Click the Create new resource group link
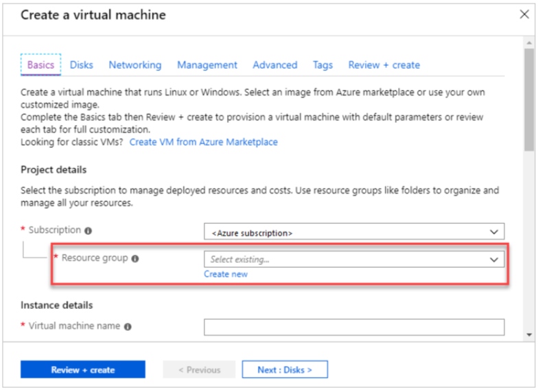The width and height of the screenshot is (538, 392). [225, 275]
